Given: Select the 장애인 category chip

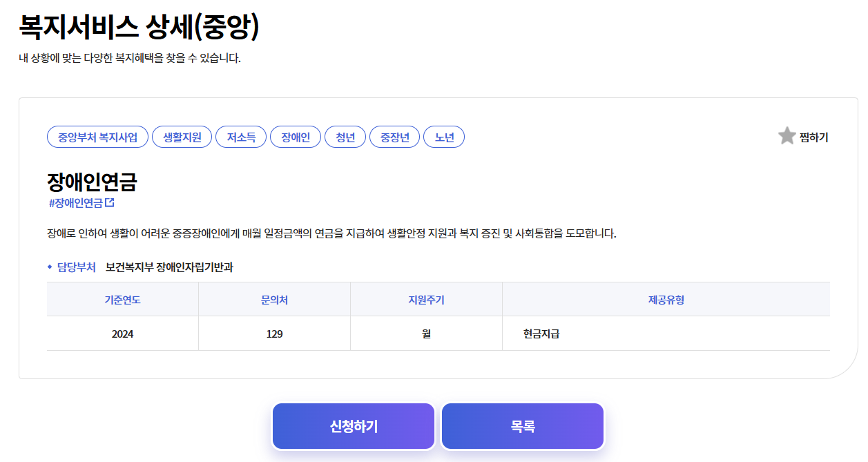Looking at the screenshot, I should 296,136.
